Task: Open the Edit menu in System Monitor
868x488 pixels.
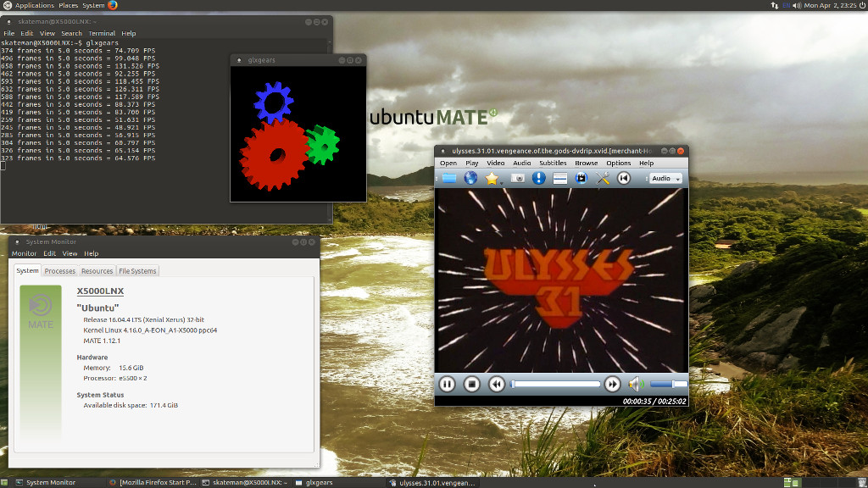Action: (50, 253)
